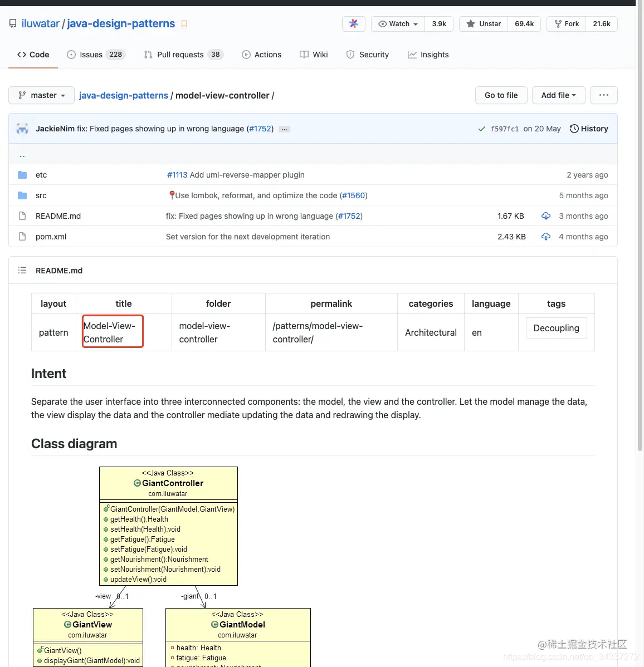Click the Decoupling tag

(x=557, y=328)
